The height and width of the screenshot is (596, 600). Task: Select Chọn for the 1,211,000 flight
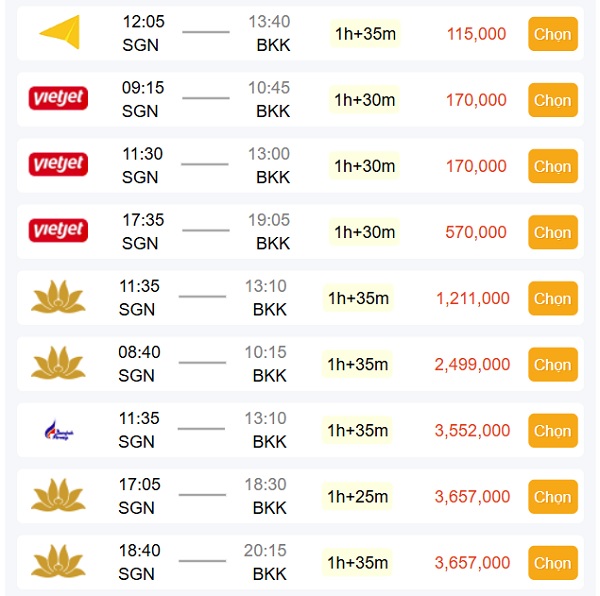point(553,298)
